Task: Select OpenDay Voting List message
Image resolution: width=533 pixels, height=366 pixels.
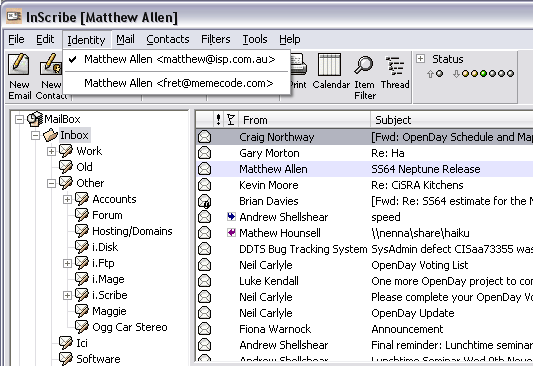Action: (x=364, y=265)
